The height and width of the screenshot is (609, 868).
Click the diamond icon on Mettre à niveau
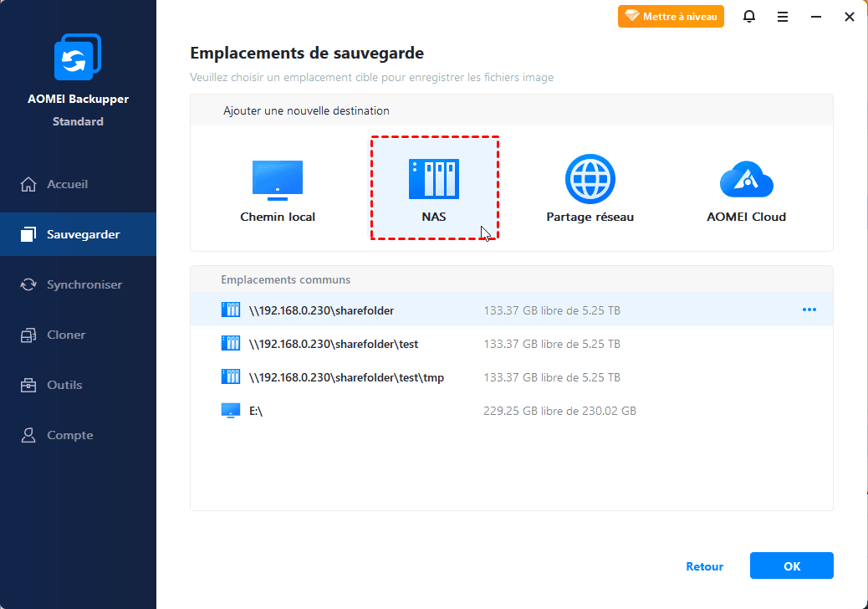pyautogui.click(x=631, y=16)
